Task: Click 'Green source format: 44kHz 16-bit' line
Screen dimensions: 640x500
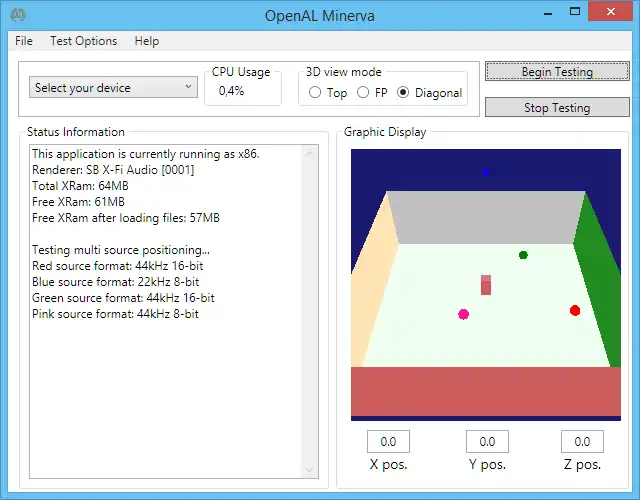Action: click(123, 298)
